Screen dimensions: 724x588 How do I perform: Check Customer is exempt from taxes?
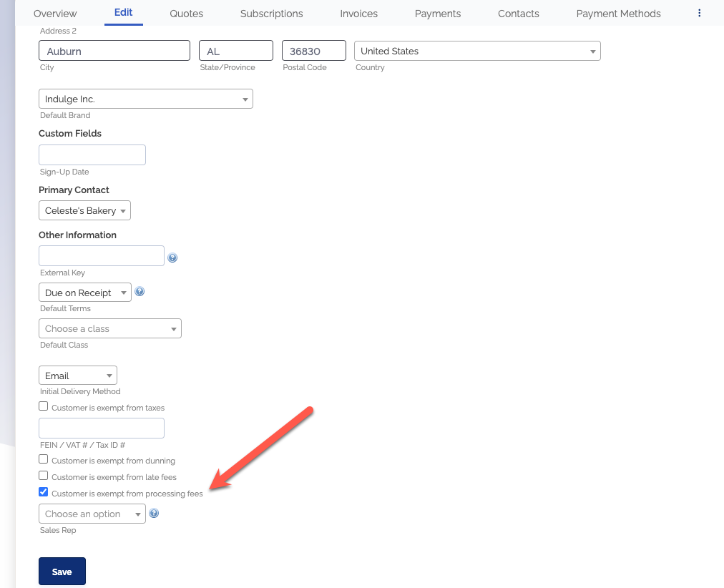(44, 406)
